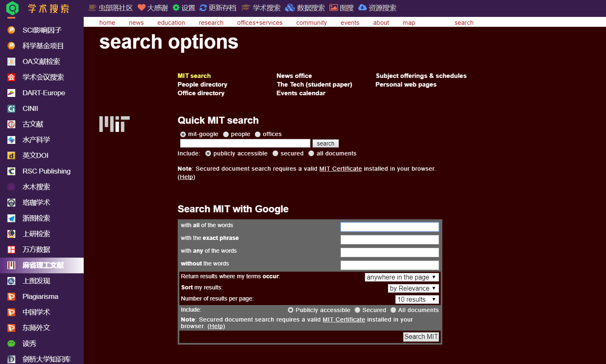
Task: Open RSC Publishing sidebar icon
Action: (12, 171)
